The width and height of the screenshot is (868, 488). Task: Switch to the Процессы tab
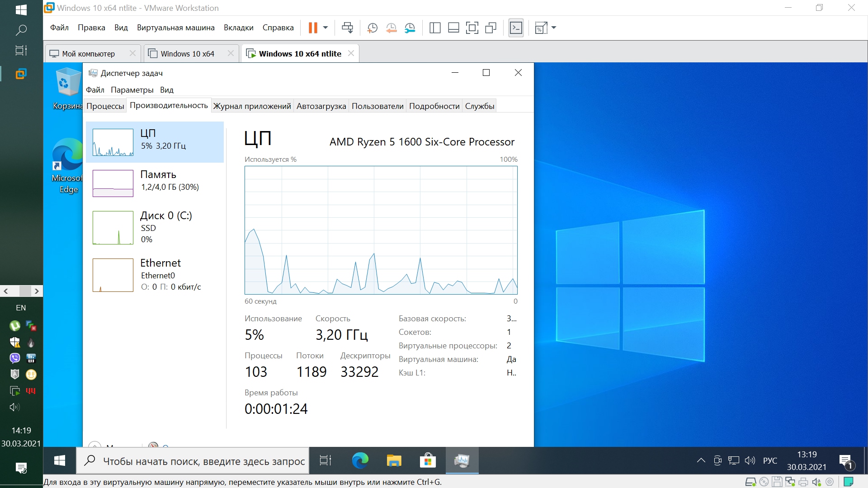coord(105,106)
